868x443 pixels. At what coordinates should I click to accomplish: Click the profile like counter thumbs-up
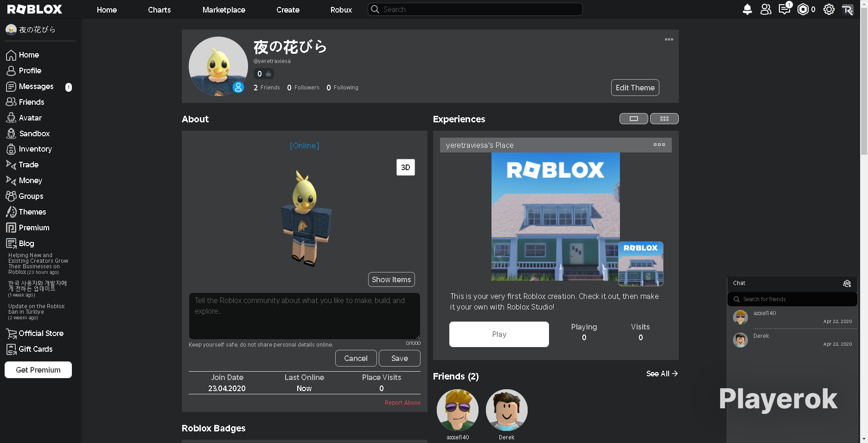click(x=268, y=74)
